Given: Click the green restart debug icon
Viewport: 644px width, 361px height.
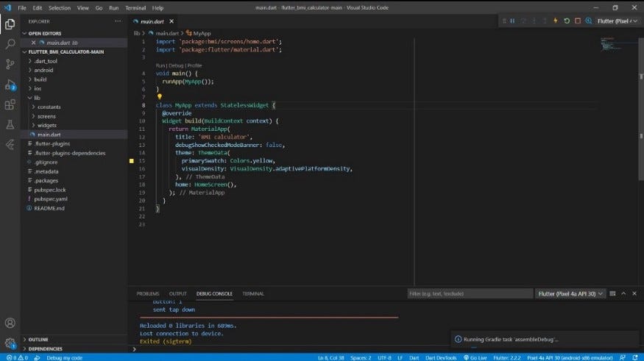Looking at the screenshot, I should point(567,21).
